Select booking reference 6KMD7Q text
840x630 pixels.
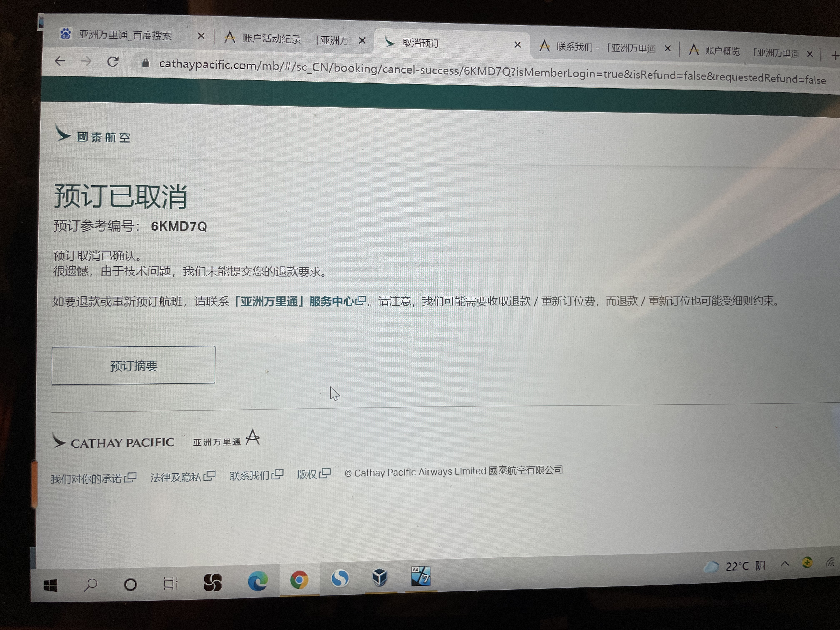pyautogui.click(x=179, y=227)
